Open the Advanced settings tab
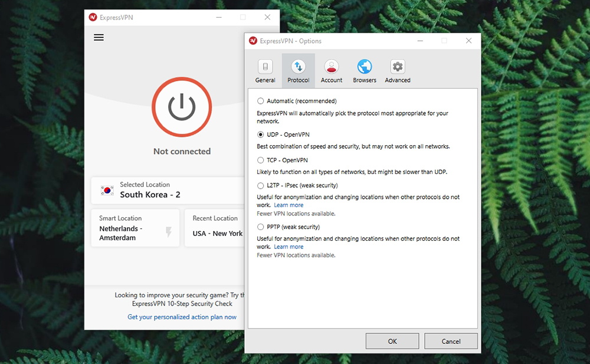Screen dimensions: 590x364 click(x=398, y=71)
